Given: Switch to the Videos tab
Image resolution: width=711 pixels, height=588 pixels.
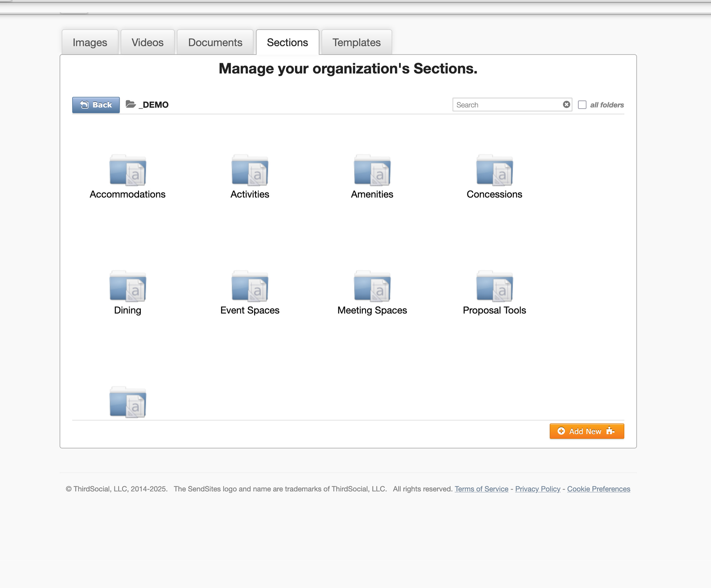Looking at the screenshot, I should point(147,42).
